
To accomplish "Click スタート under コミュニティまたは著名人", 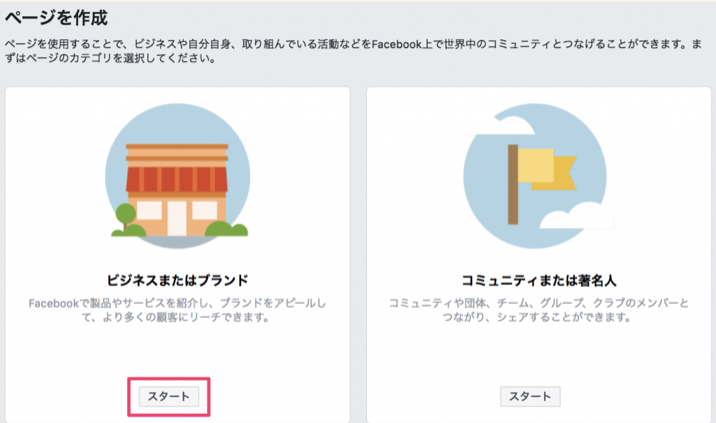I will pos(530,397).
